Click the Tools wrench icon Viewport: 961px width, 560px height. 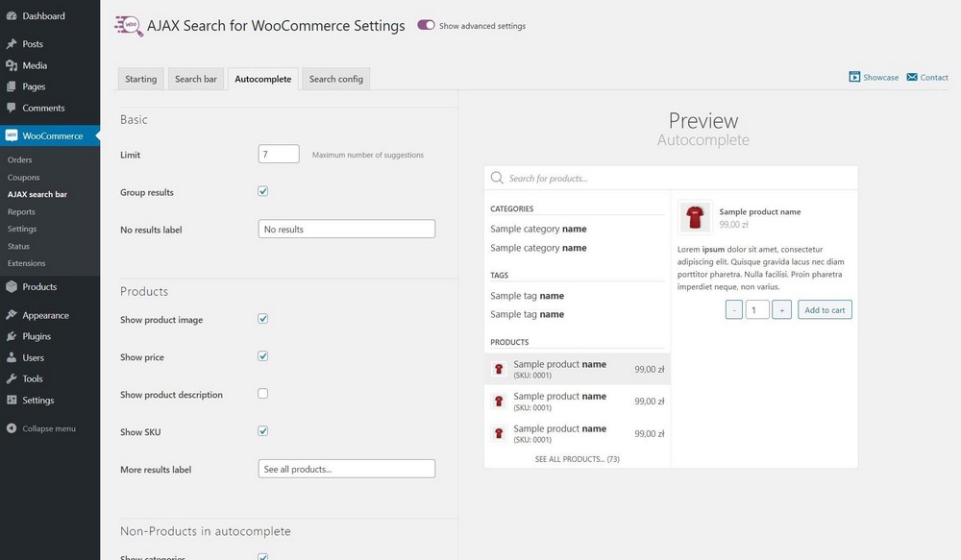click(x=11, y=378)
